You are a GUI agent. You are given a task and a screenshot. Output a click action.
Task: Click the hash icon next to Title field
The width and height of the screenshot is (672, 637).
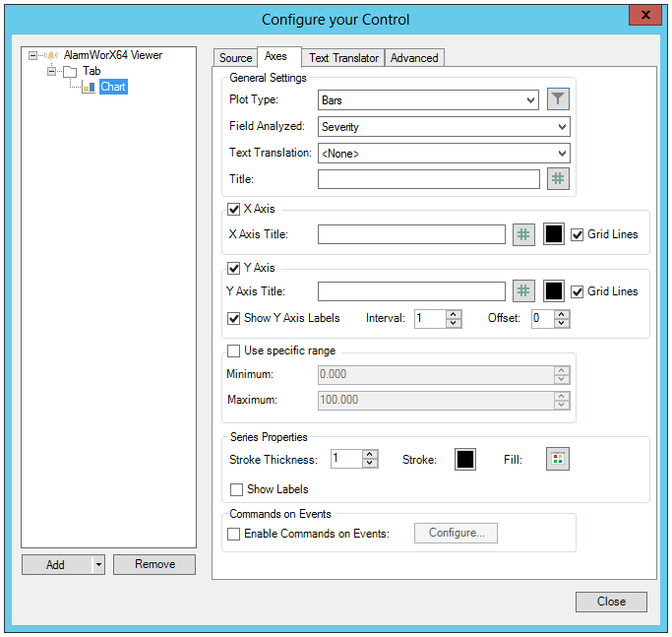pos(558,179)
